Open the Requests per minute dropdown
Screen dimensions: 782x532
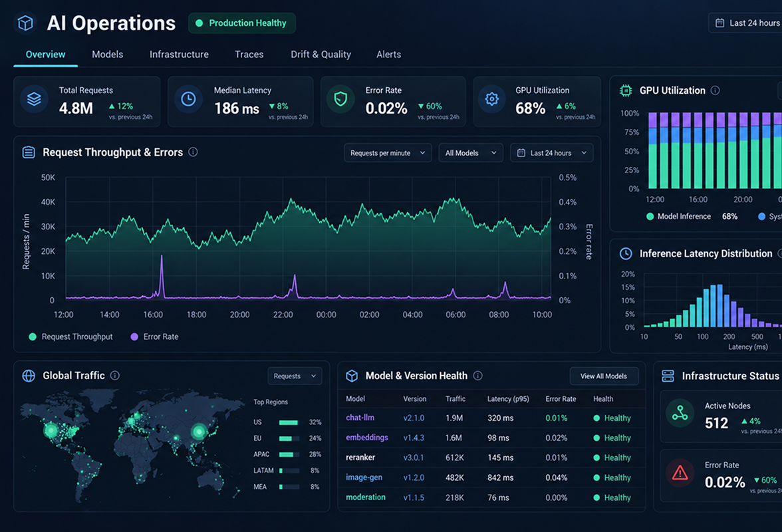coord(388,153)
